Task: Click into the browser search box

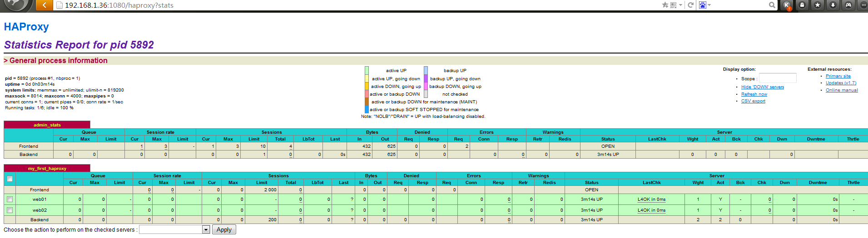Action: (739, 5)
